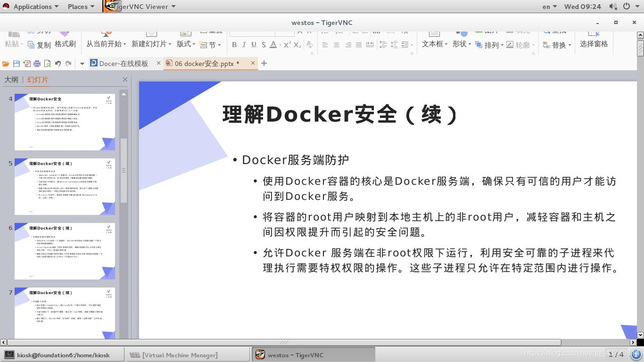Screen dimensions: 644x362
Task: Print the document using printer icon
Action: (x=37, y=64)
